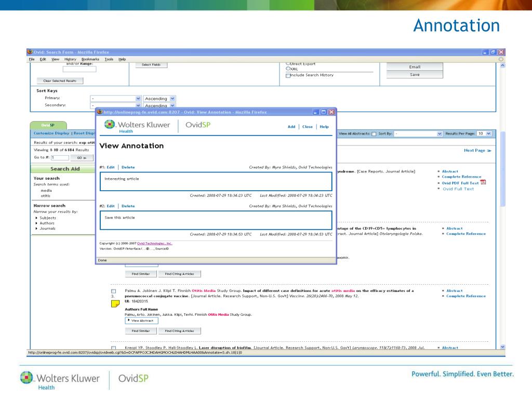Go to the Next Page of results
Screen dimensions: 532x399
point(477,150)
